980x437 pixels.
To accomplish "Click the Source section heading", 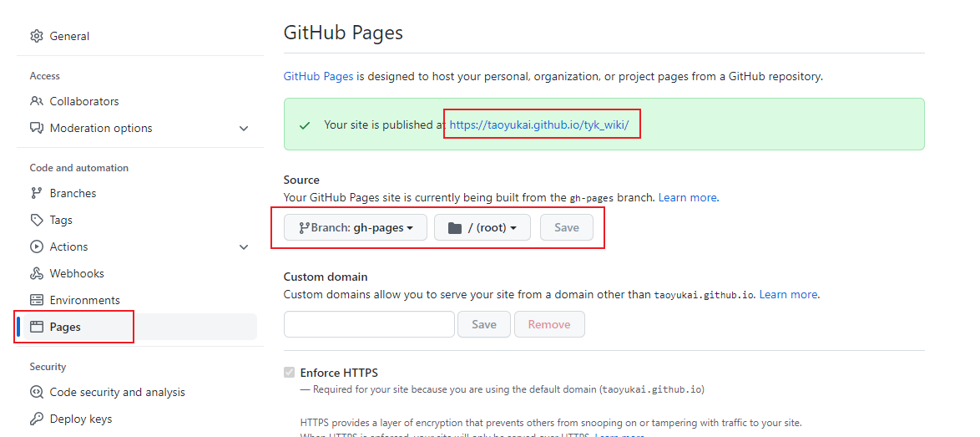I will 301,180.
